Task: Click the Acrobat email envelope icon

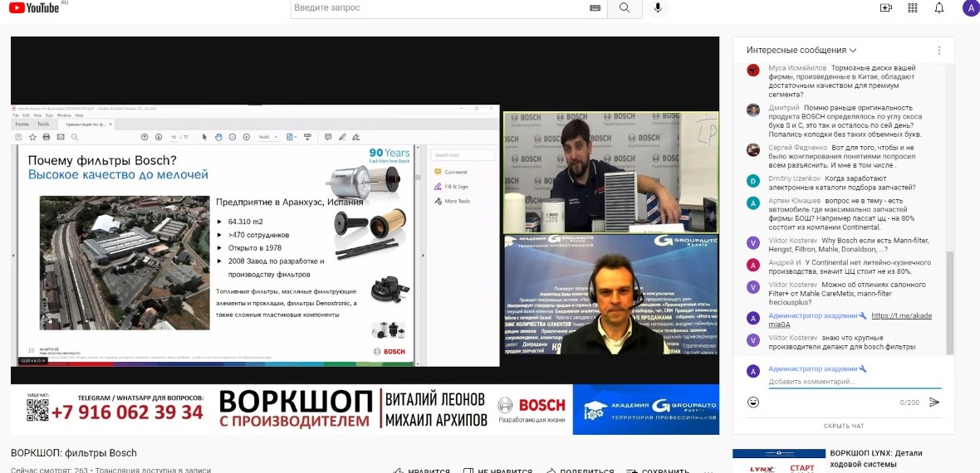Action: [61, 137]
